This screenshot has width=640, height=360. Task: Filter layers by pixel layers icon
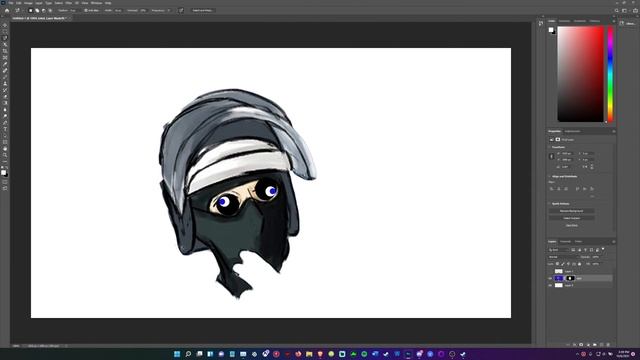click(x=573, y=249)
